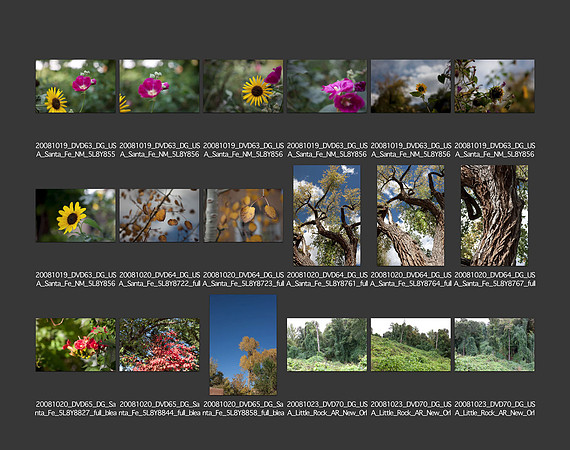Select small sunflower against cloudy sky thumbnail
Image resolution: width=570 pixels, height=450 pixels.
tap(410, 86)
